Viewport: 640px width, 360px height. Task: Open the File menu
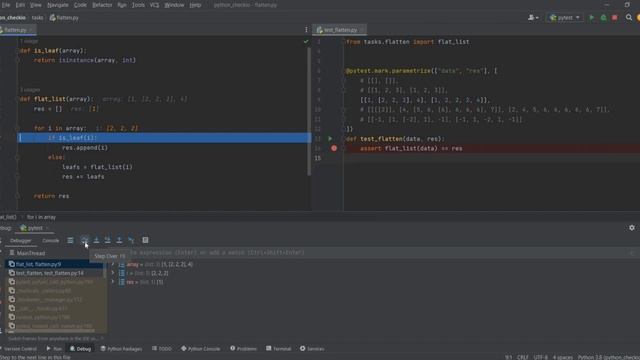coord(6,5)
